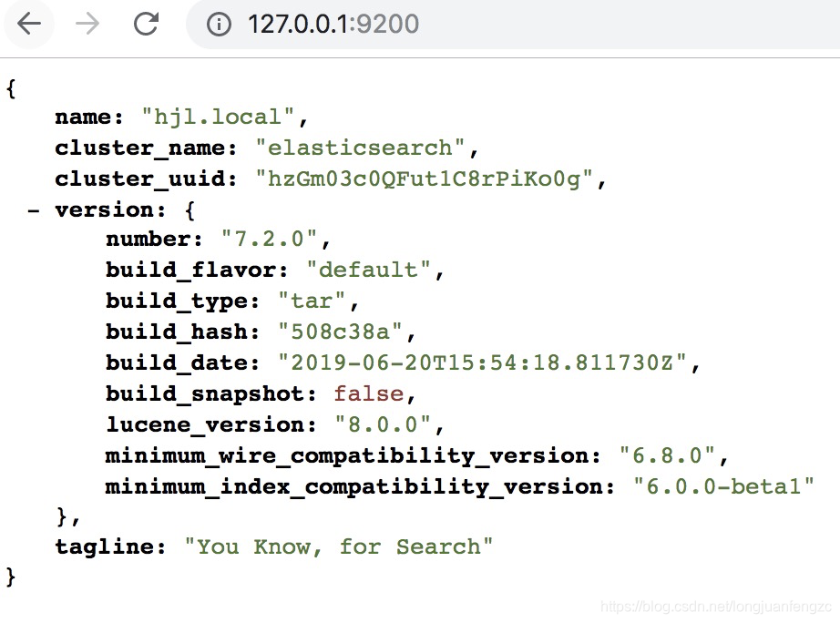Select the cluster_name value "elasticsearch"
This screenshot has height=623, width=840.
click(361, 148)
